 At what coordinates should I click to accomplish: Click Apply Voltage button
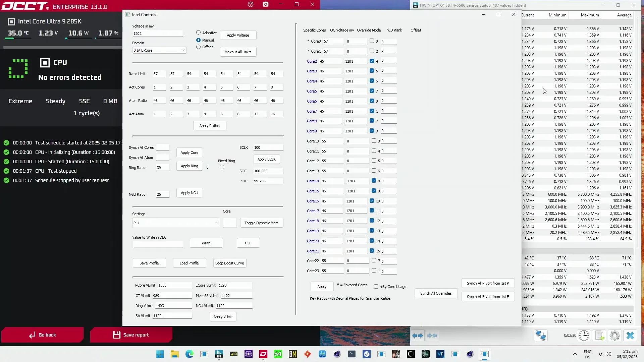(x=238, y=35)
